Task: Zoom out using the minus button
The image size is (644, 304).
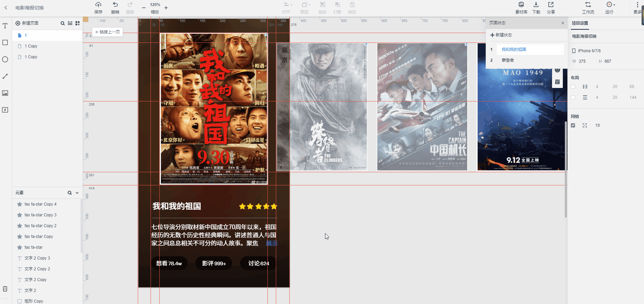Action: (x=144, y=7)
